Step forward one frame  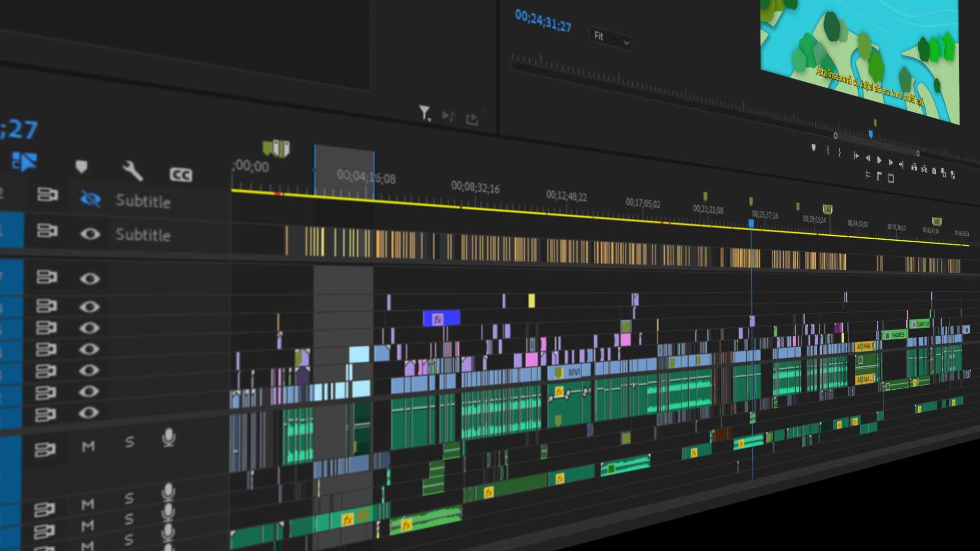pyautogui.click(x=891, y=162)
